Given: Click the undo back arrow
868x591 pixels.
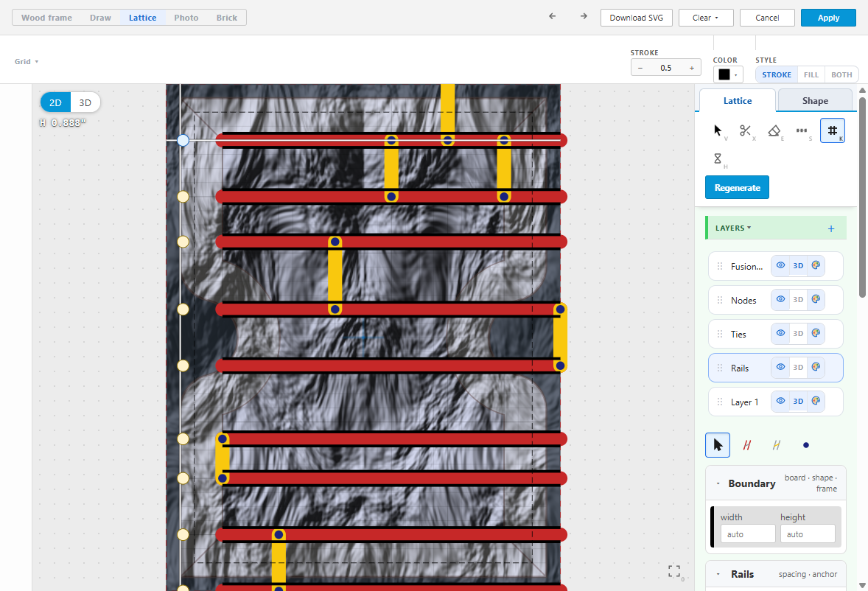Looking at the screenshot, I should pyautogui.click(x=552, y=17).
